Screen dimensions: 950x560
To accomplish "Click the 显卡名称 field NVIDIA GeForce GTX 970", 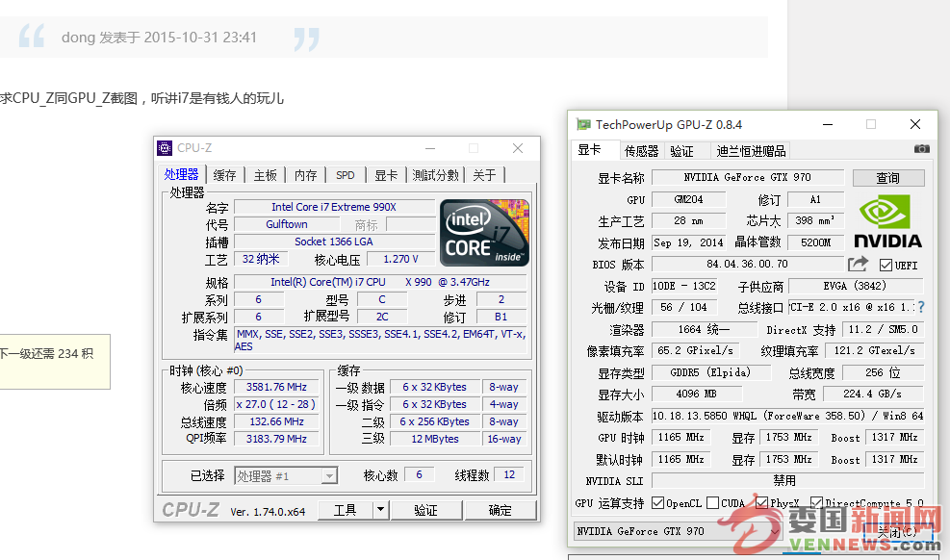I will pyautogui.click(x=748, y=177).
